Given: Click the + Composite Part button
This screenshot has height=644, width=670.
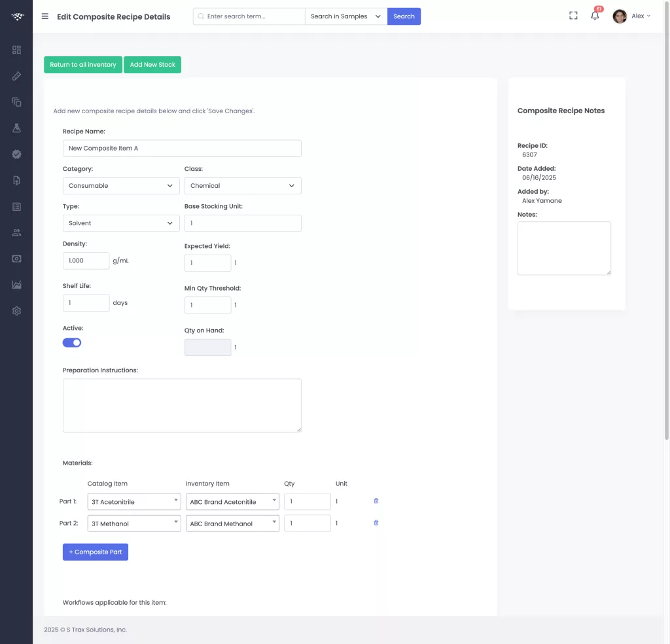Looking at the screenshot, I should tap(96, 552).
